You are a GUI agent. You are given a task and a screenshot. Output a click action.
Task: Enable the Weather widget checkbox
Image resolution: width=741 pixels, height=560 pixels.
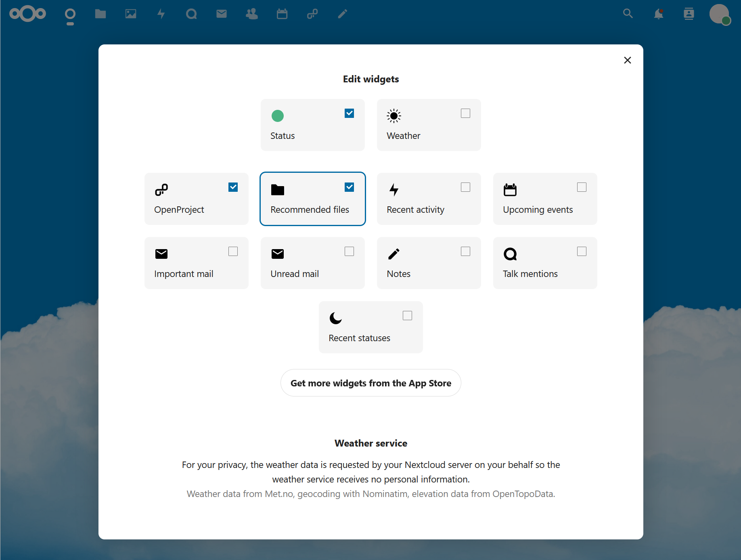coord(465,113)
